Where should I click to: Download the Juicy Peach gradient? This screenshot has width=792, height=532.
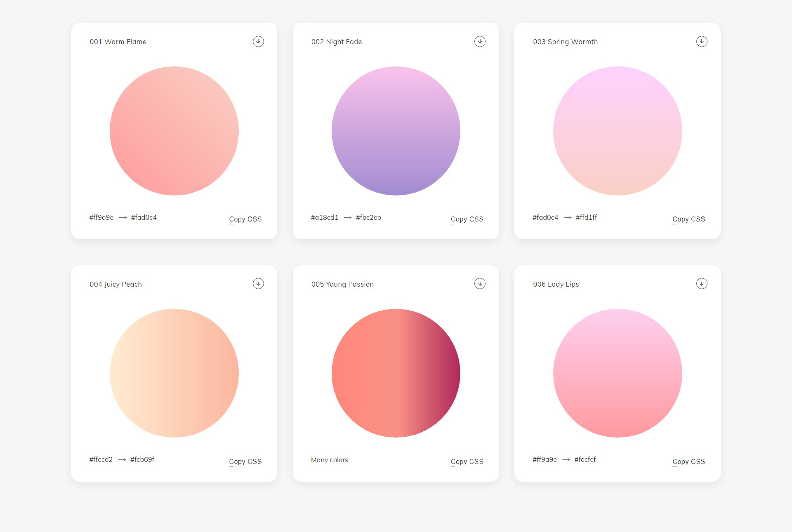[258, 283]
